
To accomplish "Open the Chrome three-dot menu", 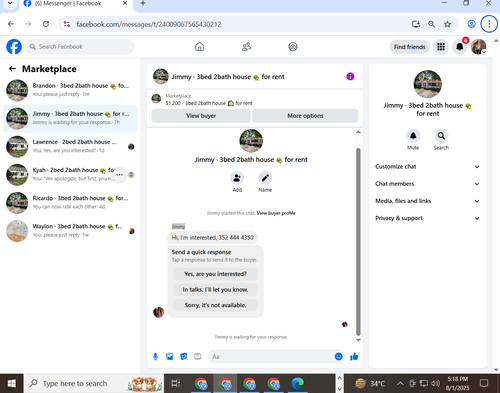I will click(x=489, y=24).
